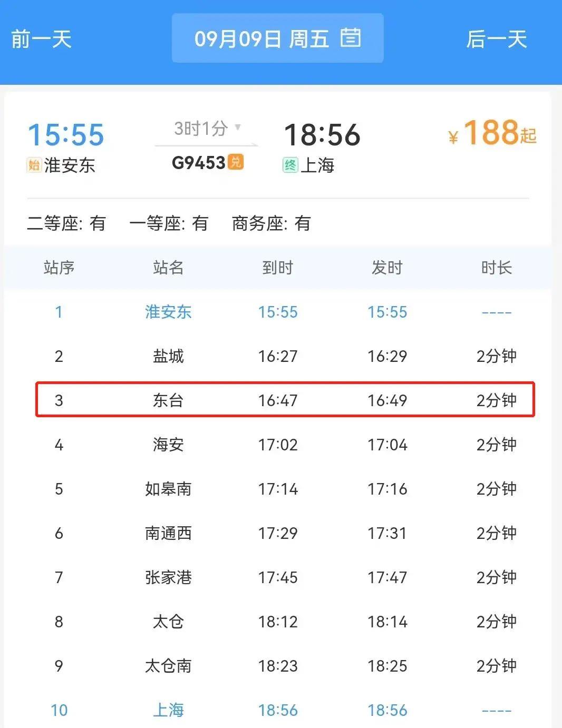
Task: Select 商务座 business class seat option
Action: click(271, 223)
